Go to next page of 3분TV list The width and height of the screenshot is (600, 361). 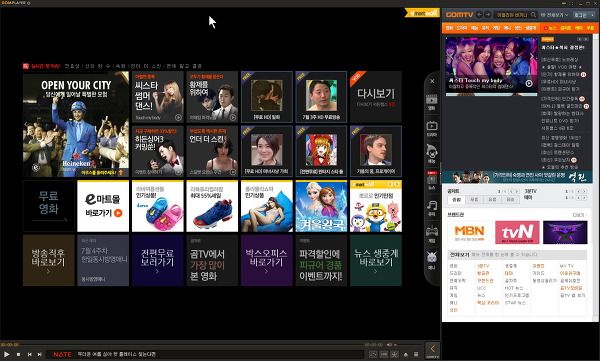click(585, 191)
